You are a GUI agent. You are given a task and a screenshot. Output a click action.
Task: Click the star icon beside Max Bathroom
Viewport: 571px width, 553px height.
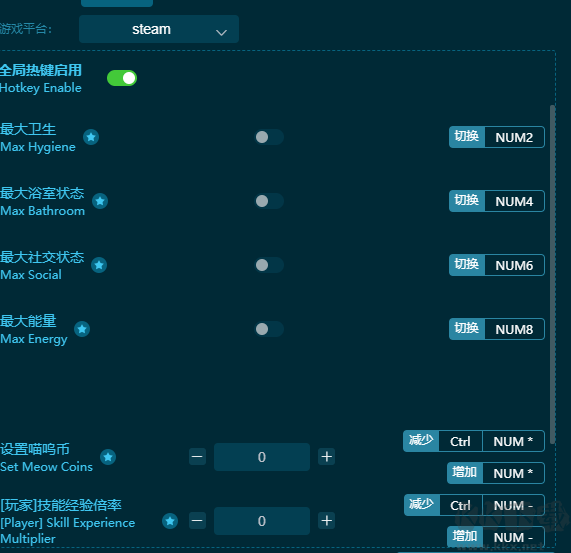(100, 201)
